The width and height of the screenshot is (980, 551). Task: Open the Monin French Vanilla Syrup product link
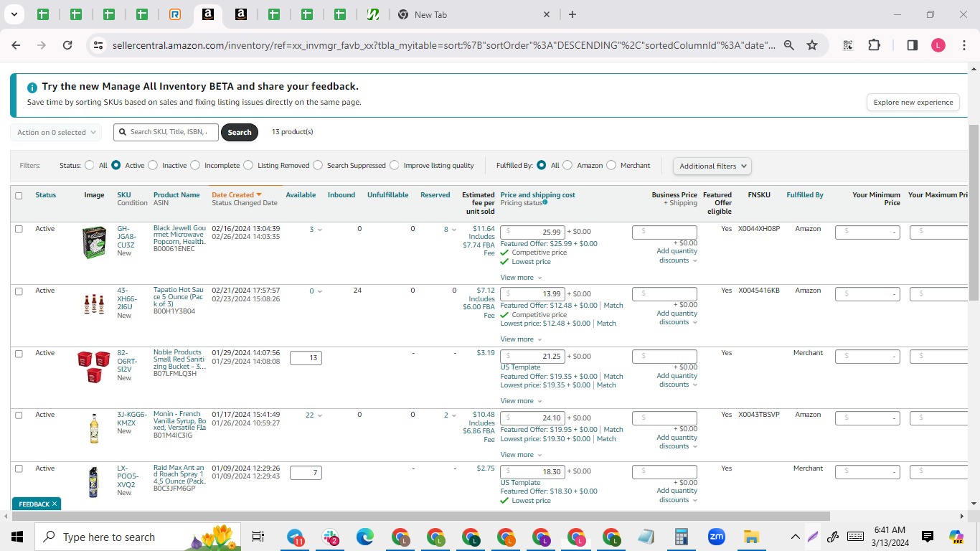[179, 423]
